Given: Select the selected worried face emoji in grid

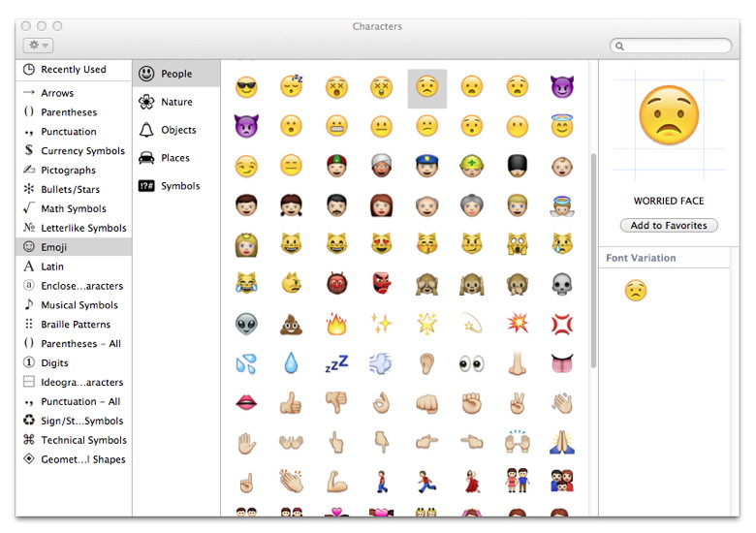Looking at the screenshot, I should tap(426, 88).
